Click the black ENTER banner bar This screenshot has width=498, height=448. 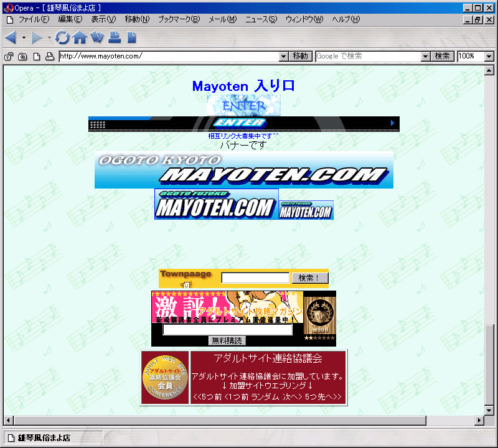pos(244,124)
